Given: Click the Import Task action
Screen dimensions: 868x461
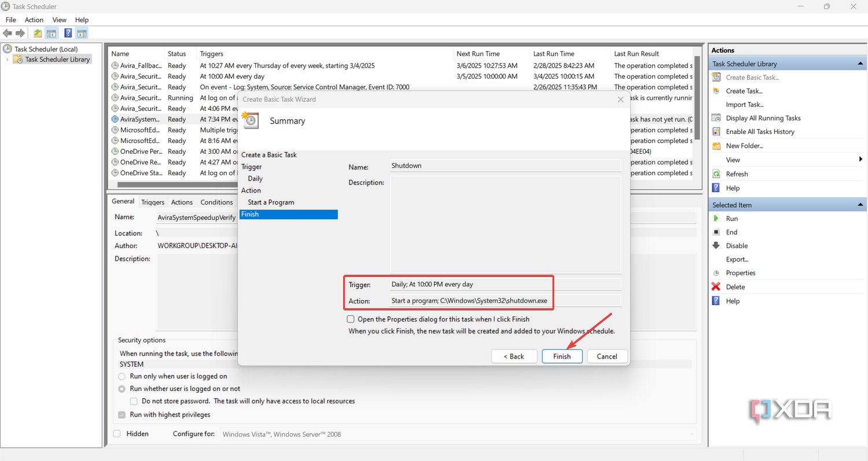Looking at the screenshot, I should point(745,105).
